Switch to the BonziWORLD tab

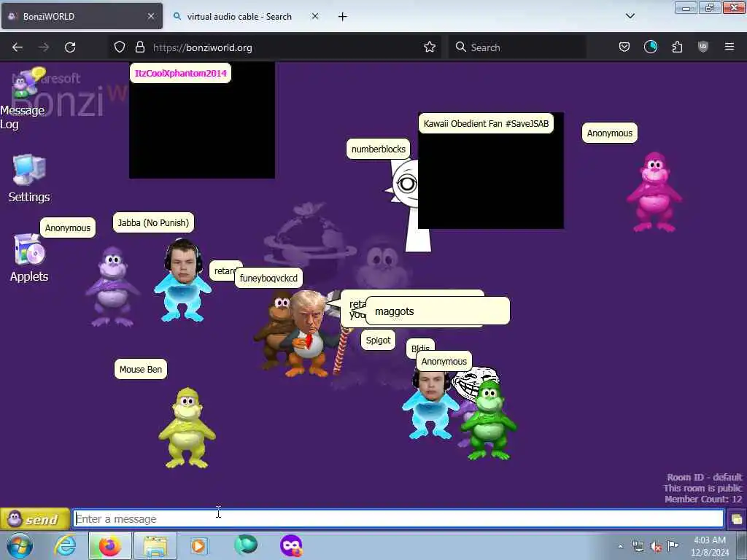click(x=82, y=17)
